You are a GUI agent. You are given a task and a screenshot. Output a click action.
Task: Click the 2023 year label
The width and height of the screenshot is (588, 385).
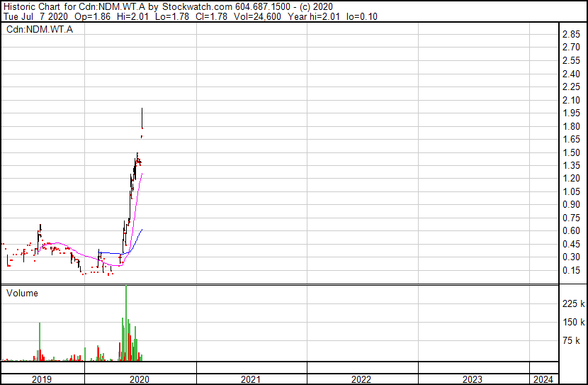(473, 379)
